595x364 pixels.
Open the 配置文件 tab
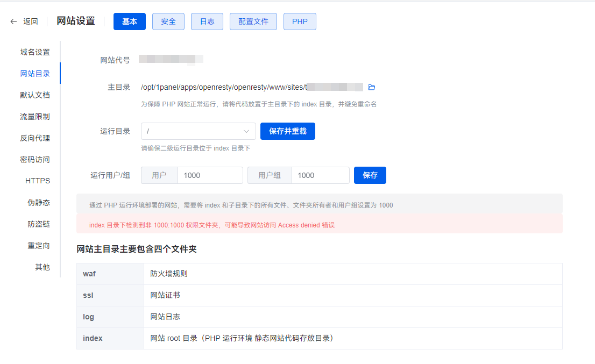(x=253, y=22)
